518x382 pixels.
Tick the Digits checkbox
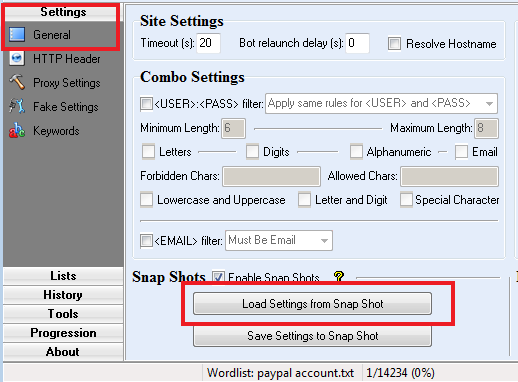(252, 152)
